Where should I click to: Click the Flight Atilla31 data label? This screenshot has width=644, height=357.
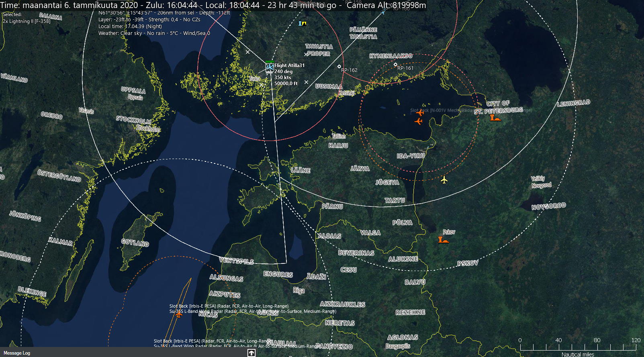(x=289, y=74)
